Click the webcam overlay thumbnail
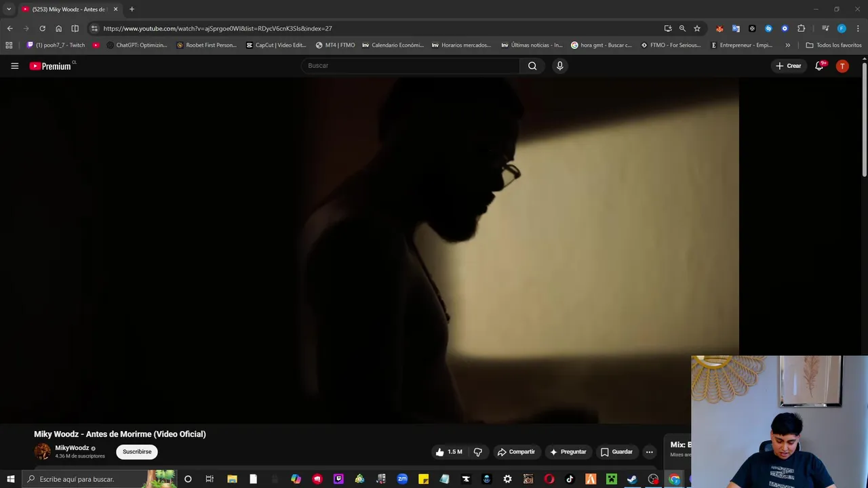868x488 pixels. (x=779, y=422)
